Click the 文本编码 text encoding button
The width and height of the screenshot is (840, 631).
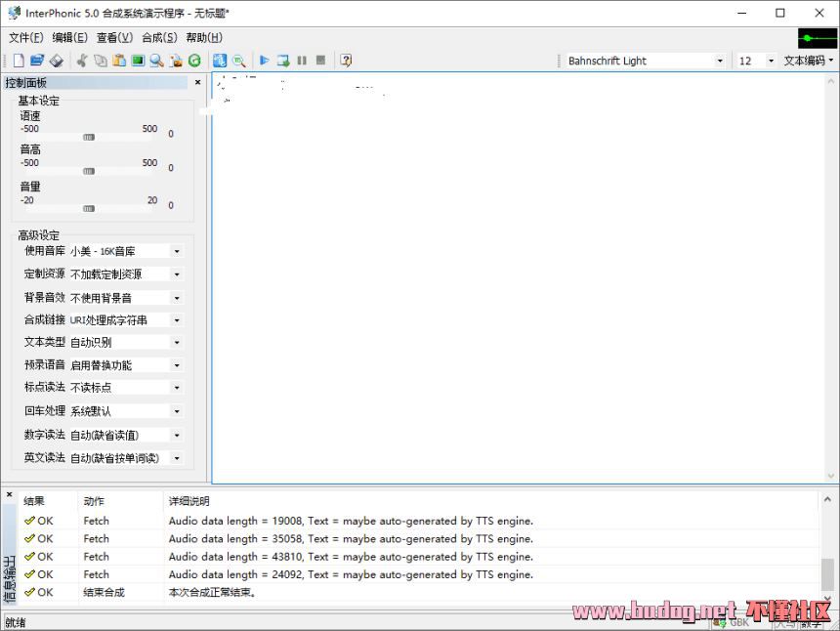808,61
